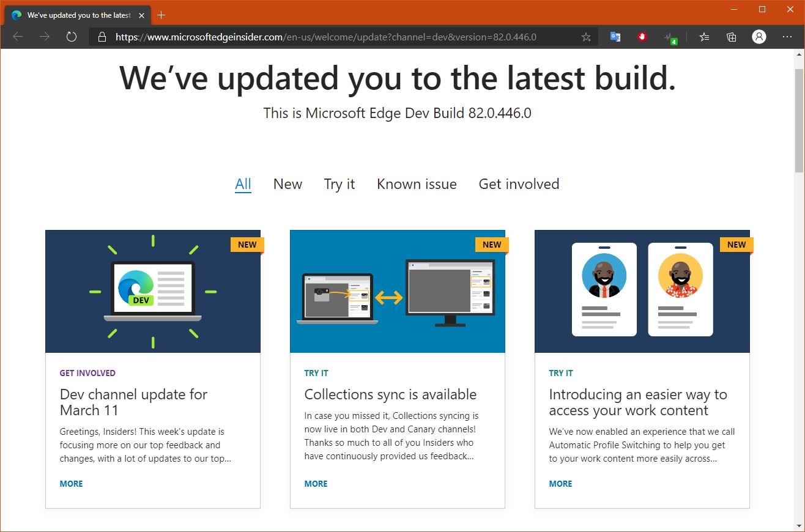This screenshot has height=532, width=805.
Task: Click the headline We've updated you
Action: tap(398, 78)
